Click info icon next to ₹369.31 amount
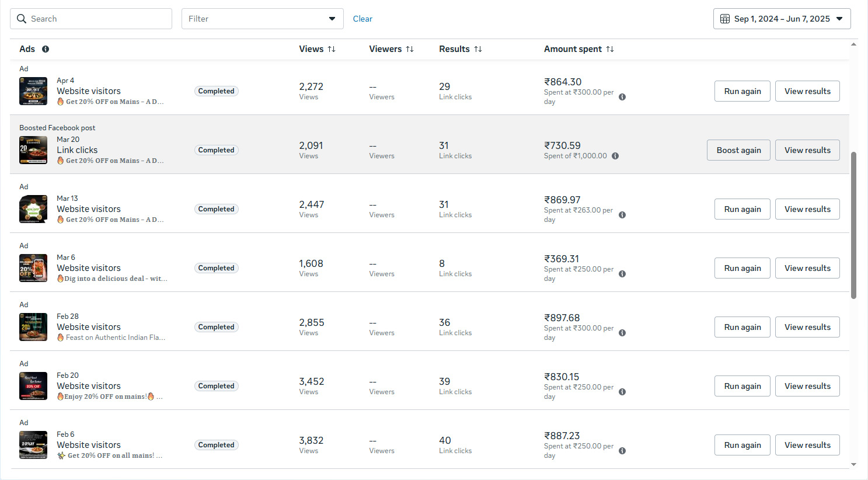 (x=622, y=274)
